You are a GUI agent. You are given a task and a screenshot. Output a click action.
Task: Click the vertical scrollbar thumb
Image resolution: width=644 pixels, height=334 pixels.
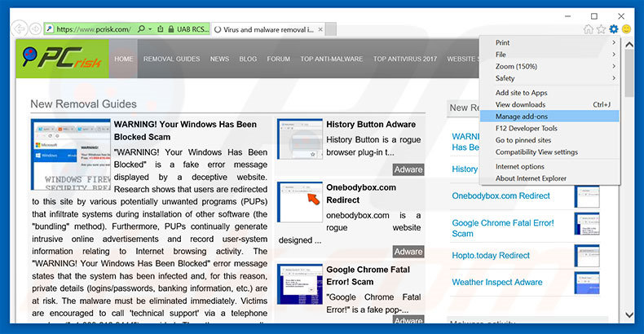629,74
